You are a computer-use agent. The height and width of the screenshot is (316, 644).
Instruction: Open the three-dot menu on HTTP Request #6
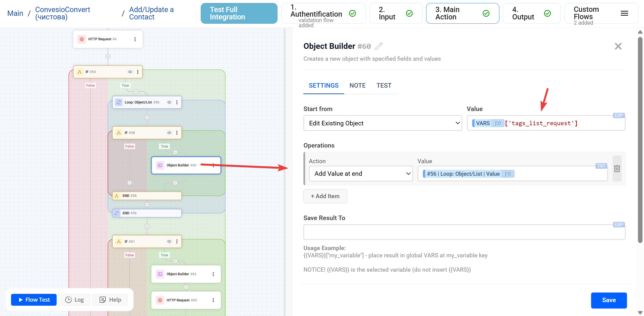[135, 39]
